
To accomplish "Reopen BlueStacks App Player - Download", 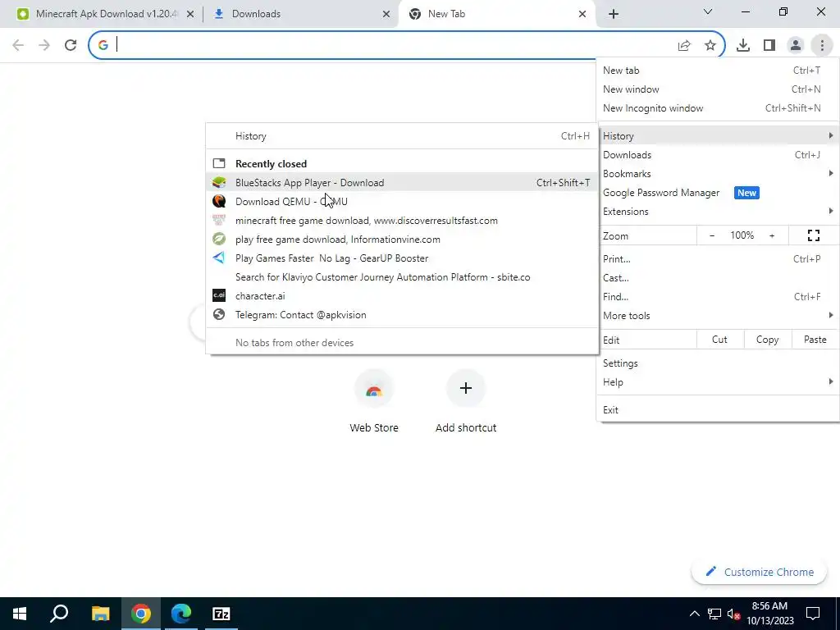I will [x=402, y=183].
